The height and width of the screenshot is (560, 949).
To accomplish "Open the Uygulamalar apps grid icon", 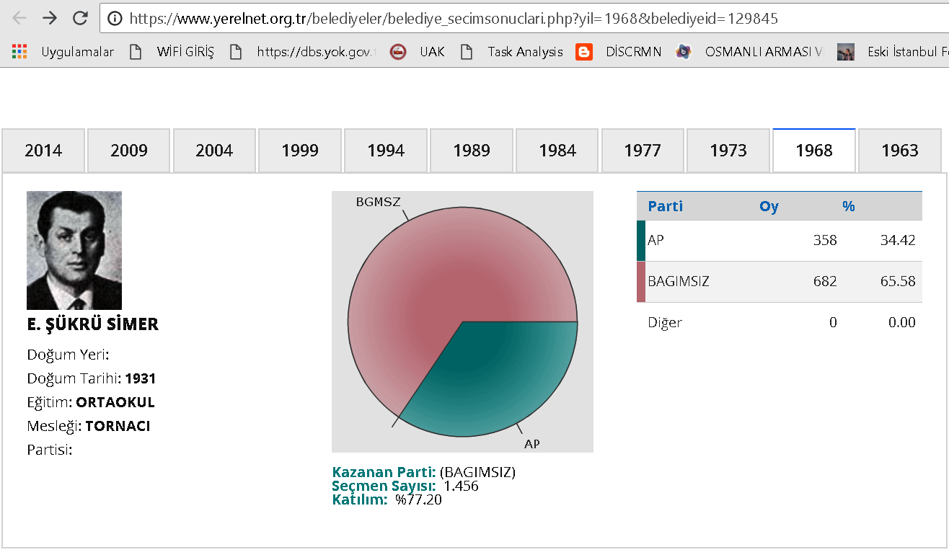I will (x=19, y=51).
